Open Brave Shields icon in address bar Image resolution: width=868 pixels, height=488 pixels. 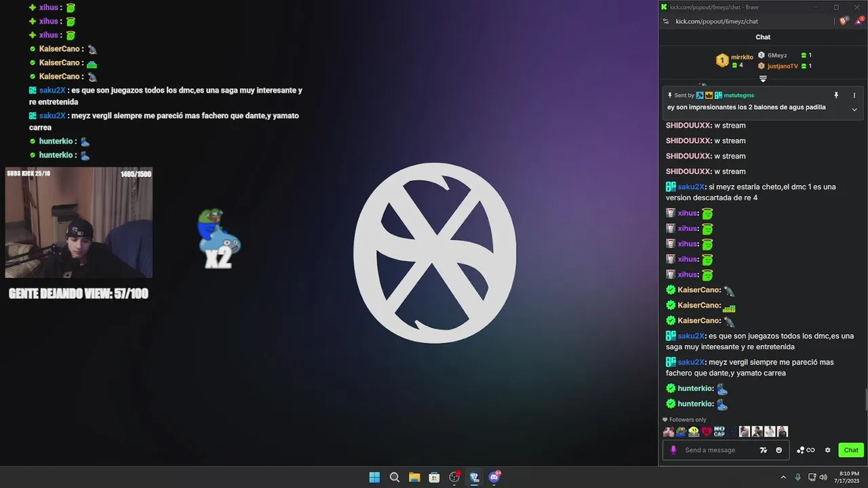coord(844,21)
